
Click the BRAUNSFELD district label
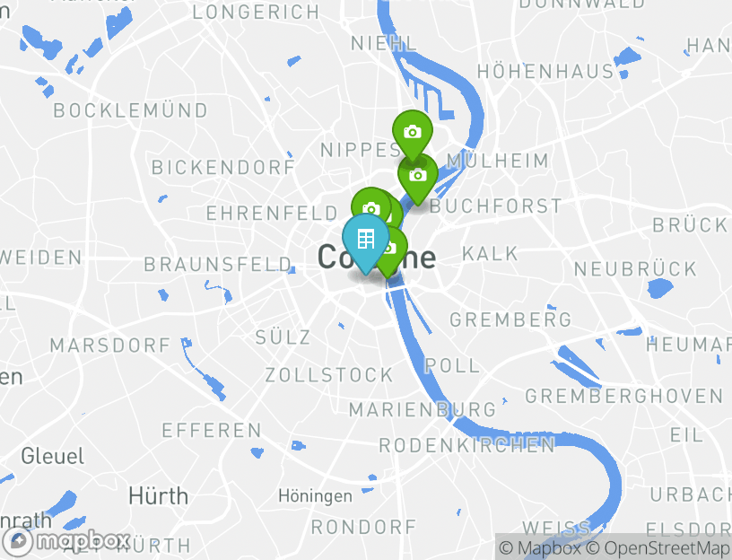pos(218,265)
